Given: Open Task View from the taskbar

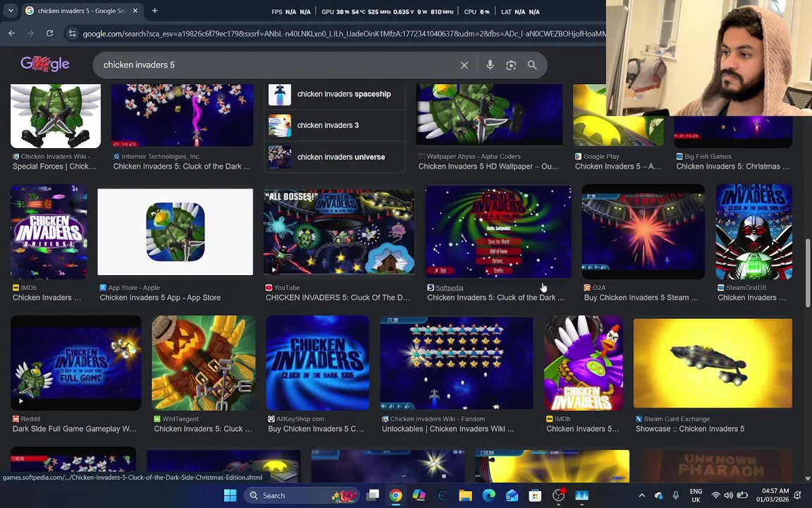Looking at the screenshot, I should point(372,495).
